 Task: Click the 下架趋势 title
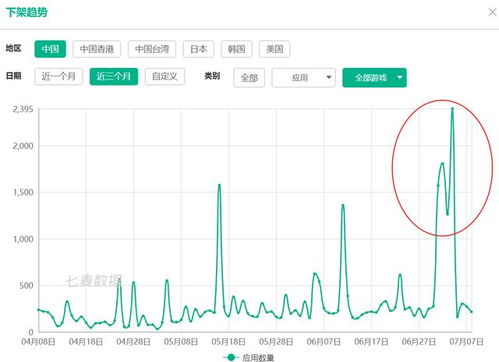(x=27, y=12)
